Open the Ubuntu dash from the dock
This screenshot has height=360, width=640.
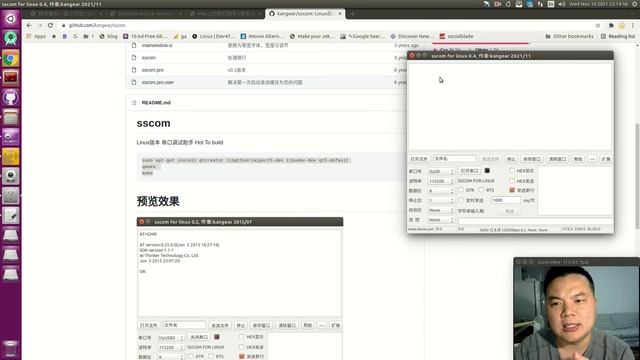(x=11, y=19)
